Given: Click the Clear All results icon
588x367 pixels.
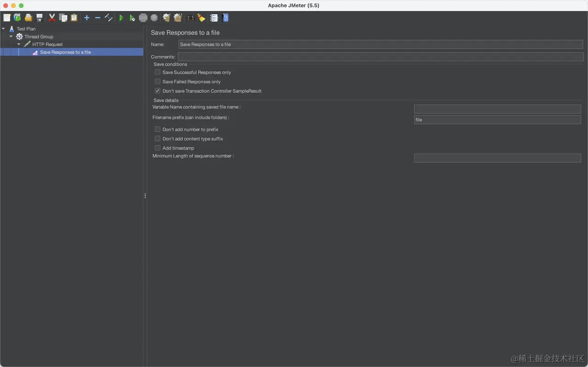Looking at the screenshot, I should tap(178, 18).
